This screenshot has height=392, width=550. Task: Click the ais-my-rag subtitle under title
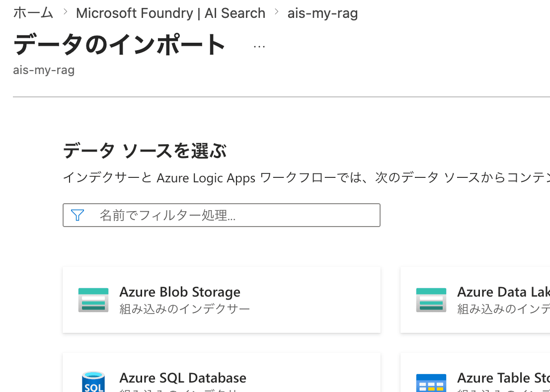click(44, 70)
